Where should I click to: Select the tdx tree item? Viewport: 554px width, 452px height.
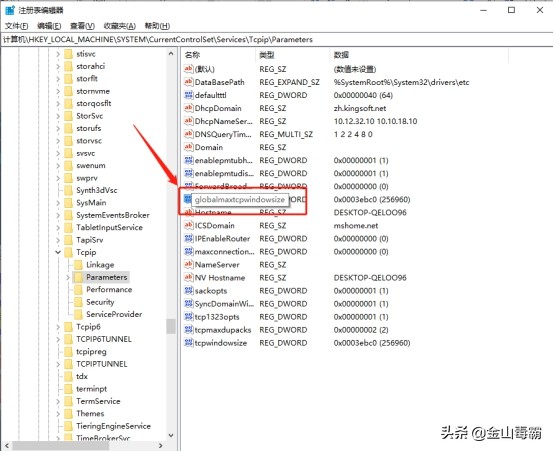[82, 376]
